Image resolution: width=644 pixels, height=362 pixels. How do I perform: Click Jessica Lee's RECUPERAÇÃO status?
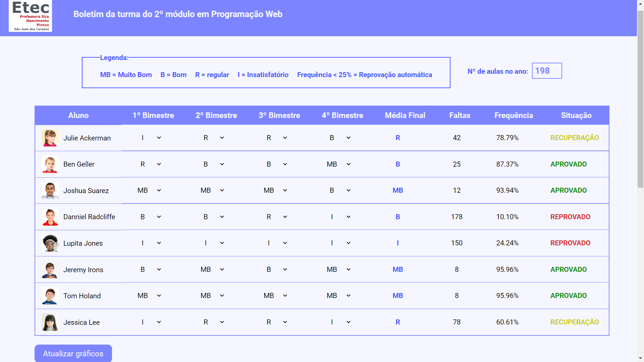tap(574, 322)
